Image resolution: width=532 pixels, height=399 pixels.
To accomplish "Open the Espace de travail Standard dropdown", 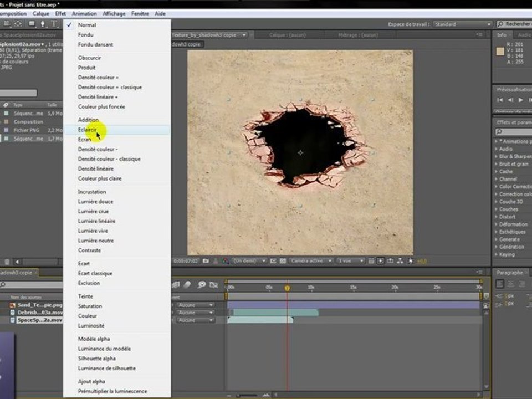I will click(463, 24).
